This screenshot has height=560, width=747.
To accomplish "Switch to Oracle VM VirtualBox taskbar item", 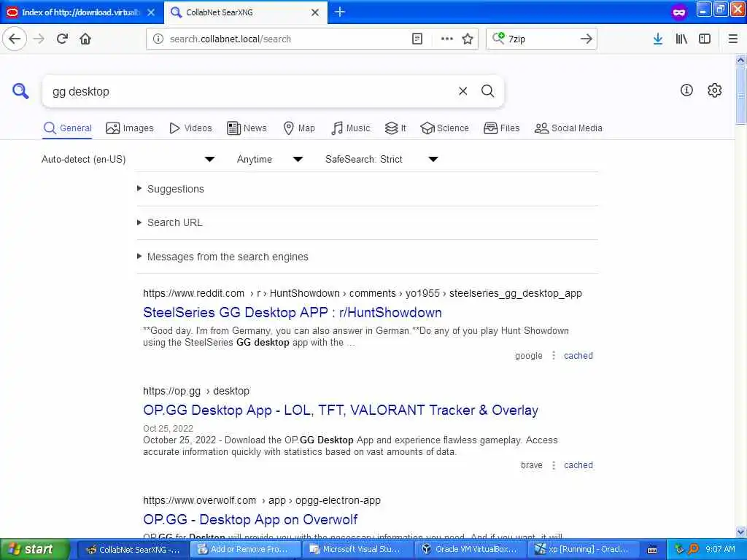I will [469, 550].
